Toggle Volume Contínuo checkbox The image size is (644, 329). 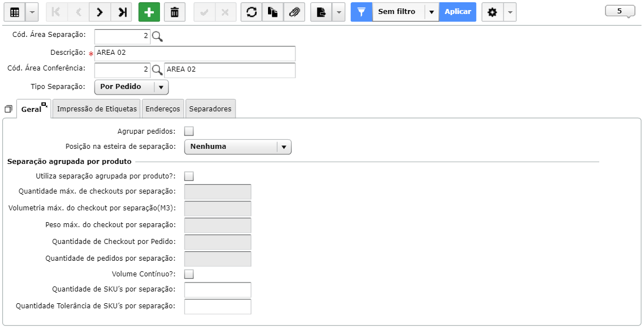tap(189, 274)
